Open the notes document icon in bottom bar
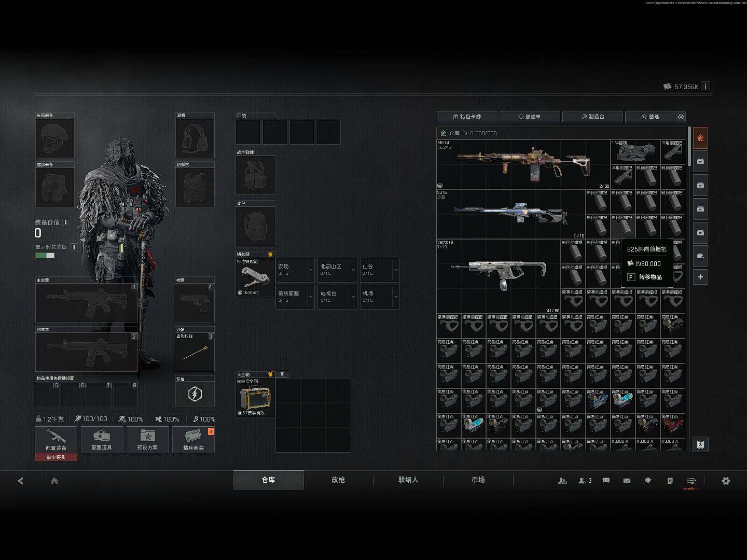The image size is (747, 560). click(670, 481)
